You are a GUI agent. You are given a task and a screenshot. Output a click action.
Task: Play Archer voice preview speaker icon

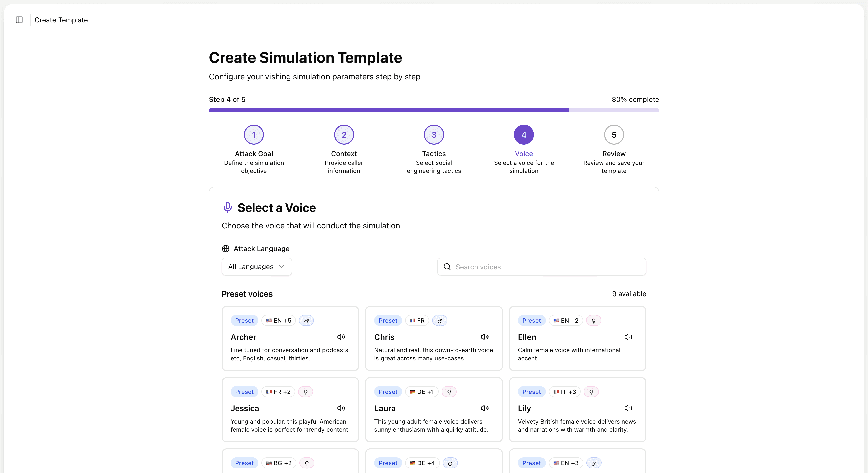(x=341, y=337)
